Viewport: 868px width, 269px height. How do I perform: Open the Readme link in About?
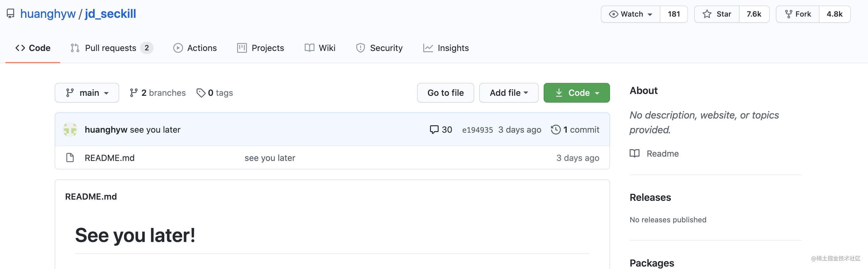point(654,154)
